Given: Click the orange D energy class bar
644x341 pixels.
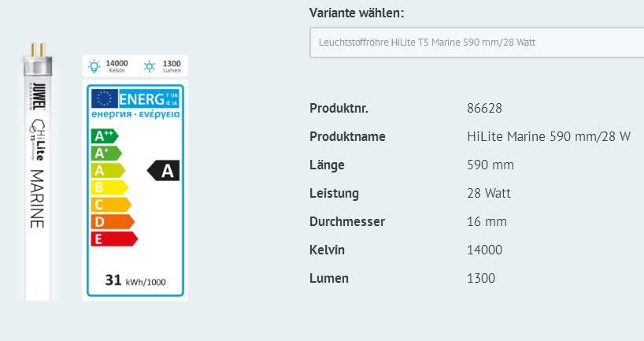Looking at the screenshot, I should pos(113,222).
